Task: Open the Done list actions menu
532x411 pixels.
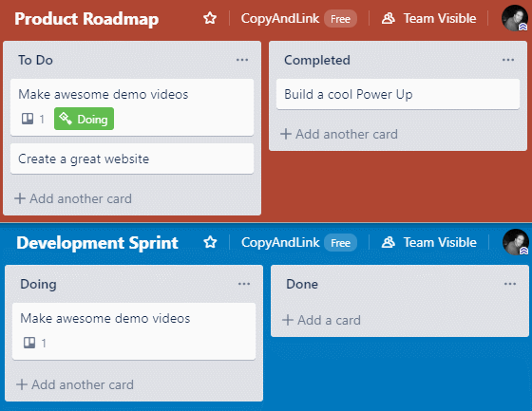Action: click(510, 284)
